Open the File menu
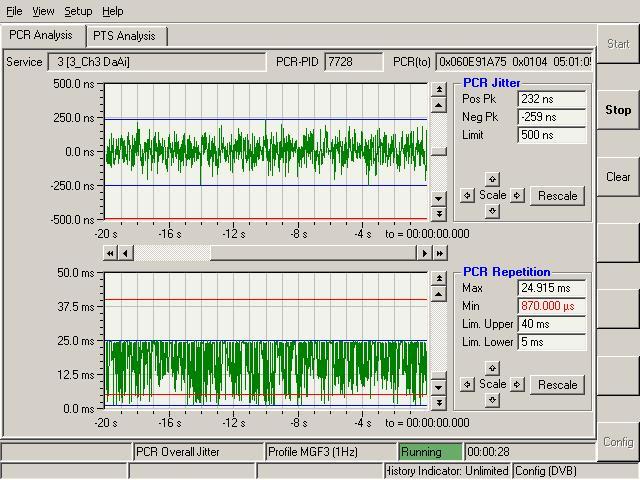The width and height of the screenshot is (640, 480). click(x=14, y=11)
